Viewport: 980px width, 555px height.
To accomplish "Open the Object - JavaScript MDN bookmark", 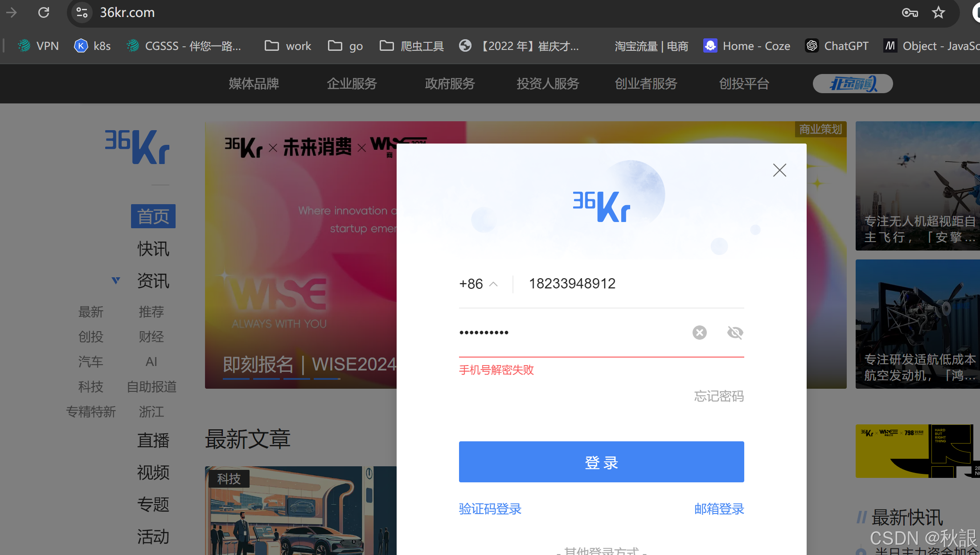I will (x=931, y=46).
